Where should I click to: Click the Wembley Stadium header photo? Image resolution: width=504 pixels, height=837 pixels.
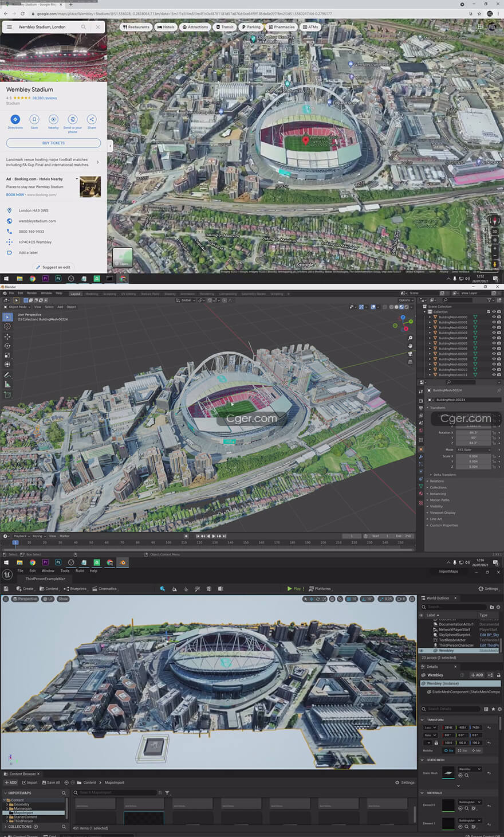tap(53, 57)
